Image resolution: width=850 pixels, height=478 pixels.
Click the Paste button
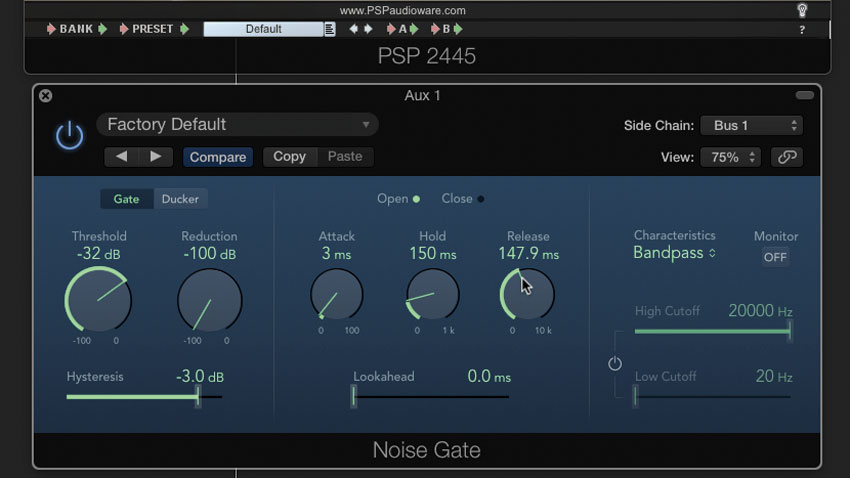(345, 157)
